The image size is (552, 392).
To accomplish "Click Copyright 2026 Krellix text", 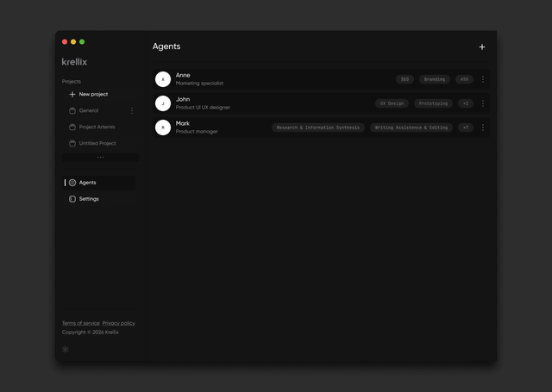I will tap(91, 333).
